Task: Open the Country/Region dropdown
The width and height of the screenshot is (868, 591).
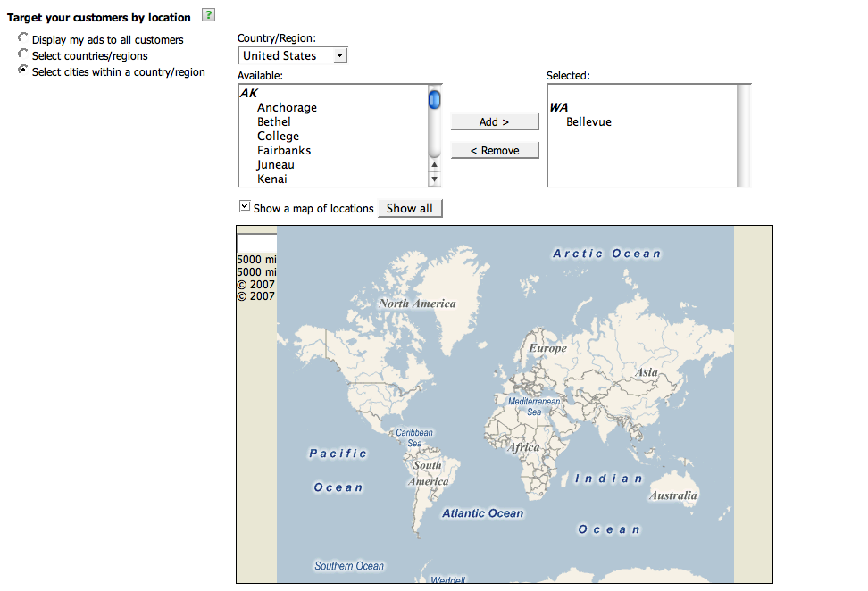Action: point(292,55)
